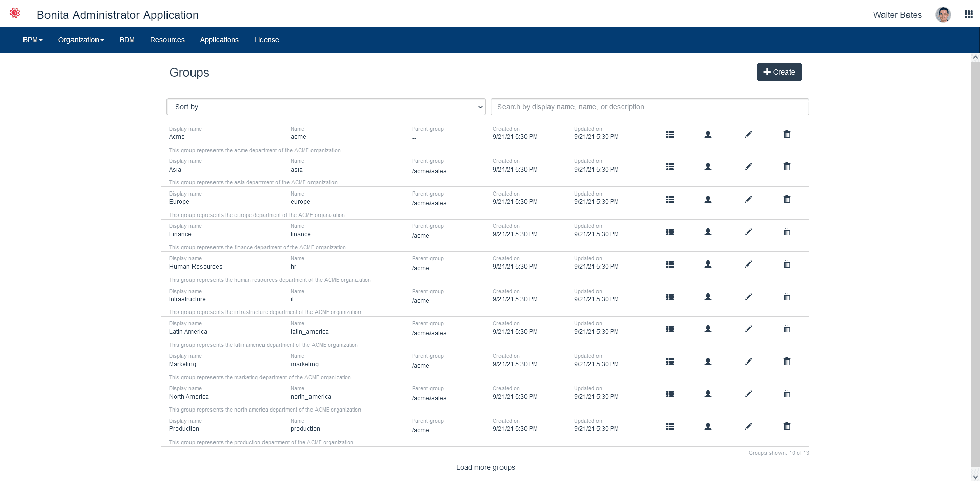Click inside the group search field

click(x=649, y=107)
